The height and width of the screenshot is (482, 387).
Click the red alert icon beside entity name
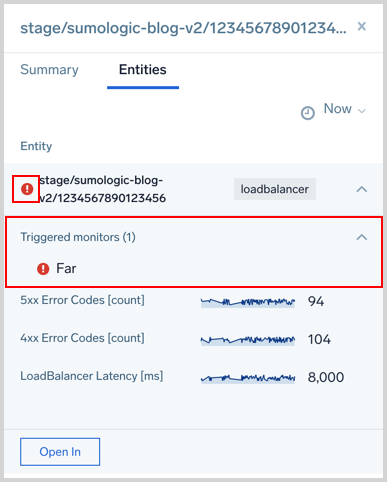pos(27,189)
